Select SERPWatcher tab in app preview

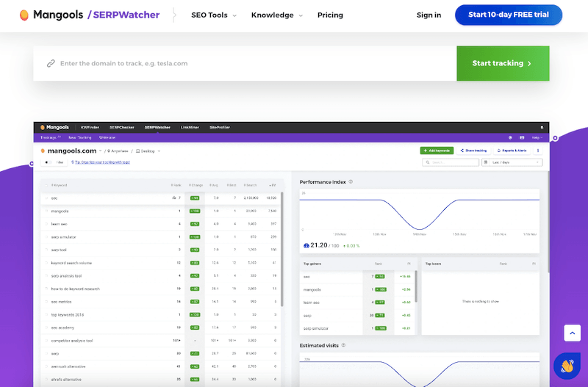(x=157, y=127)
